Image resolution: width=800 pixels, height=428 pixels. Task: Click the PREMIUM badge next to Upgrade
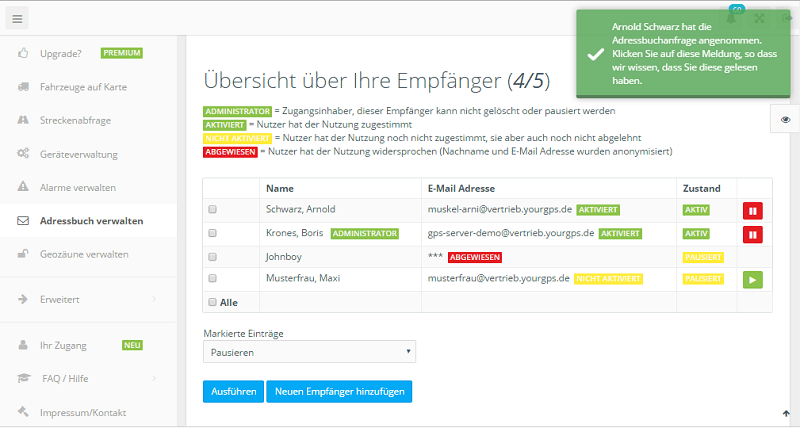[121, 53]
